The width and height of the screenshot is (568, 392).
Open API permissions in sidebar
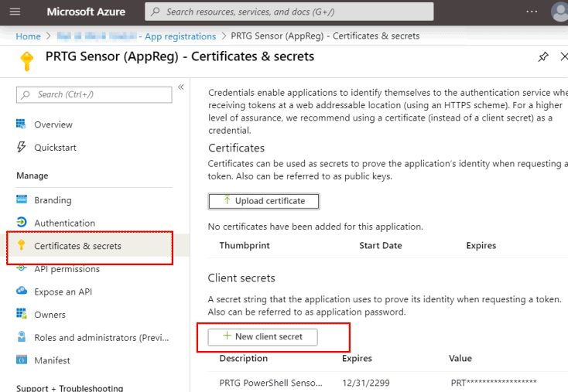tap(67, 269)
